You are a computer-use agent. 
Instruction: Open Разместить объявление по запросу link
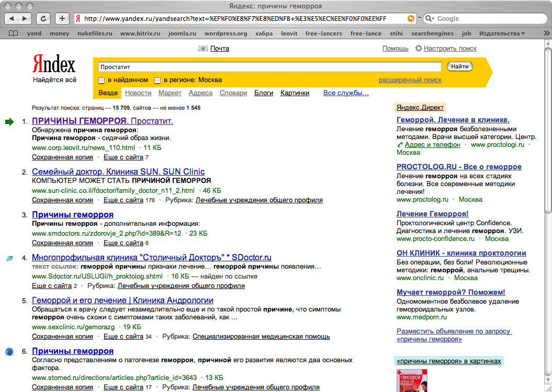point(454,335)
